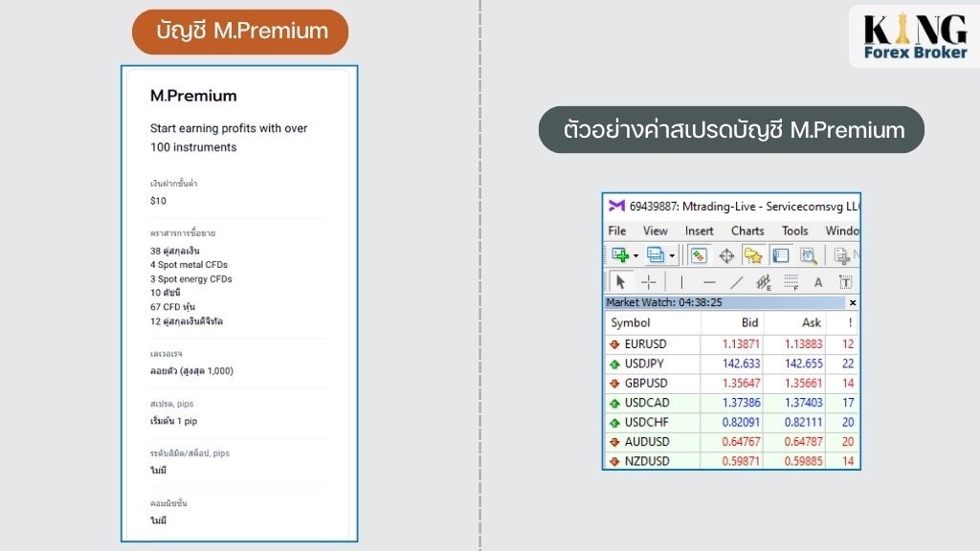Click the '4 Spot metal CFDs' line

[x=189, y=265]
